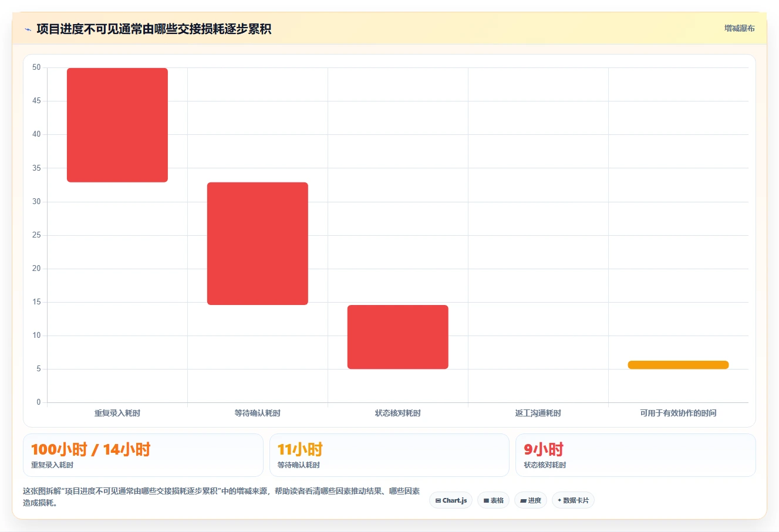The width and height of the screenshot is (779, 532).
Task: Click the orange 可用于有效协作的时间 bar
Action: (678, 365)
